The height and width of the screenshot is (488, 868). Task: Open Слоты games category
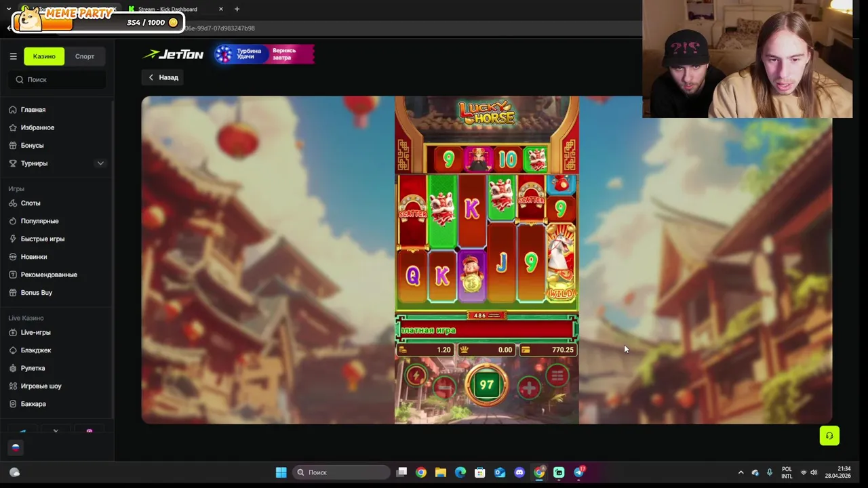31,203
